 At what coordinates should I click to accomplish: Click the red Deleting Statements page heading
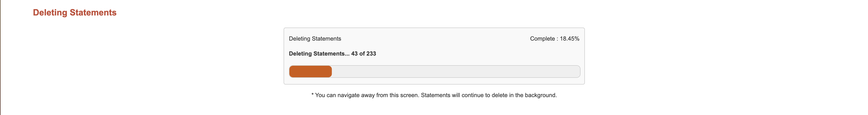click(74, 12)
